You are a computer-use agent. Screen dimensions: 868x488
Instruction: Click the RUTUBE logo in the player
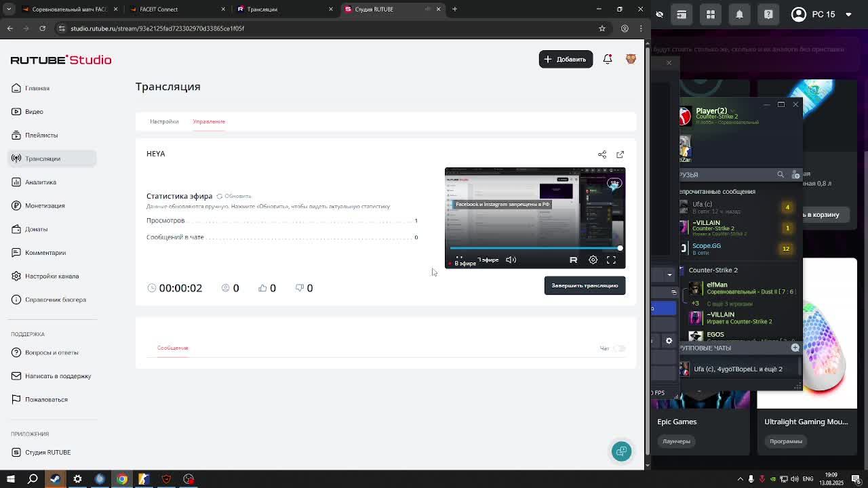[x=574, y=260]
